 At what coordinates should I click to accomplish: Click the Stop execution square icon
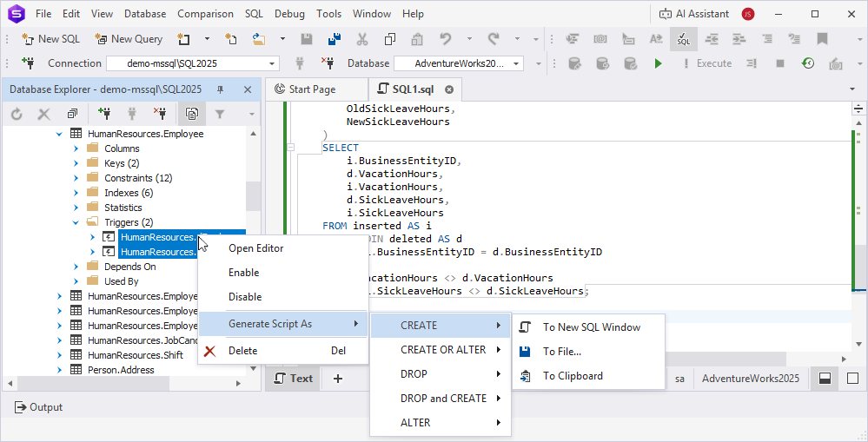point(780,63)
